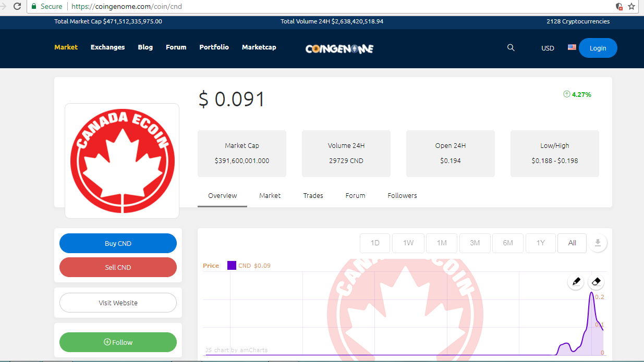This screenshot has height=362, width=644.
Task: Select the chart eraser tool
Action: [x=597, y=282]
